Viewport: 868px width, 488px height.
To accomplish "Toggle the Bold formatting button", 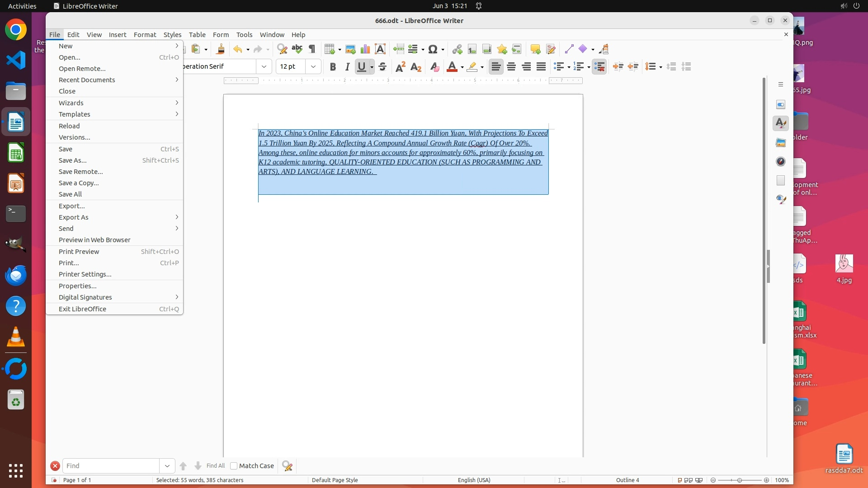I will pos(333,67).
